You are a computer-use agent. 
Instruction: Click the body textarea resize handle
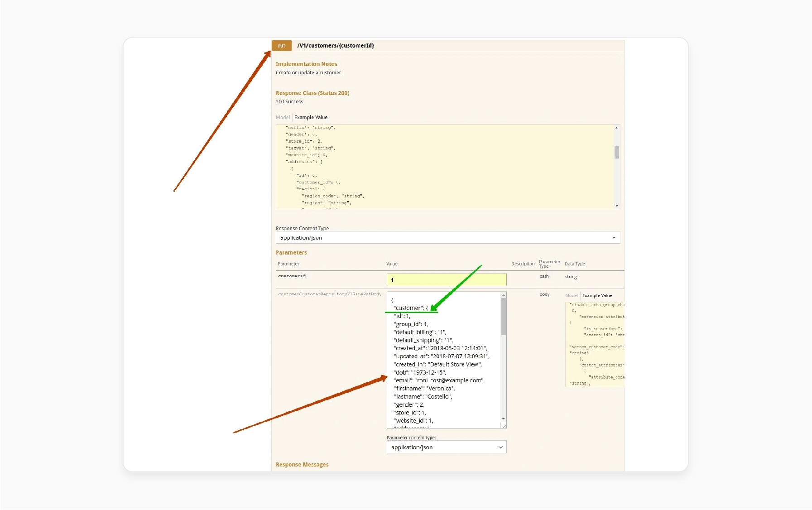[504, 425]
